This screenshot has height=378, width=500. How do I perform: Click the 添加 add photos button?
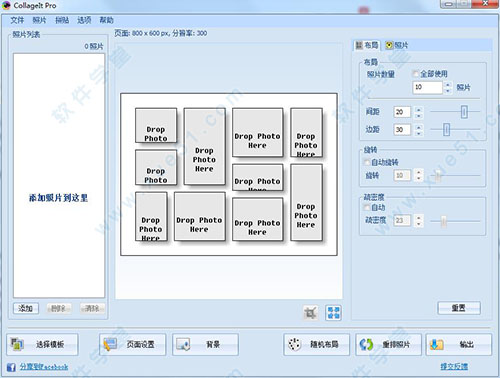tap(26, 308)
